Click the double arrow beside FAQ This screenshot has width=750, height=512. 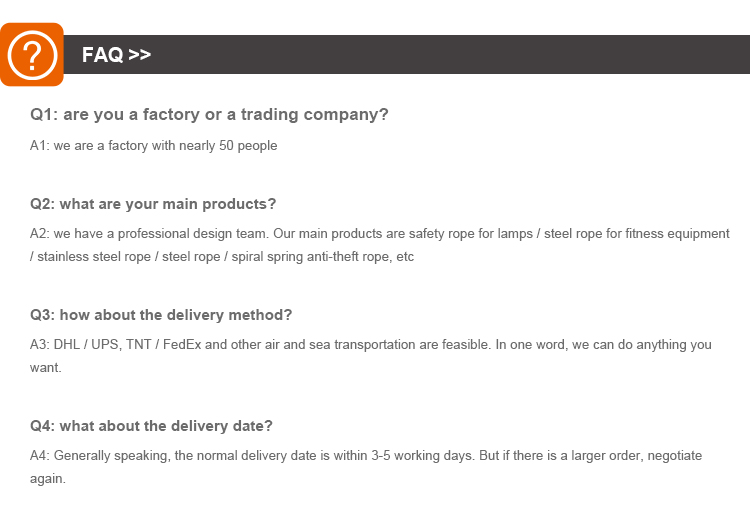pyautogui.click(x=140, y=54)
